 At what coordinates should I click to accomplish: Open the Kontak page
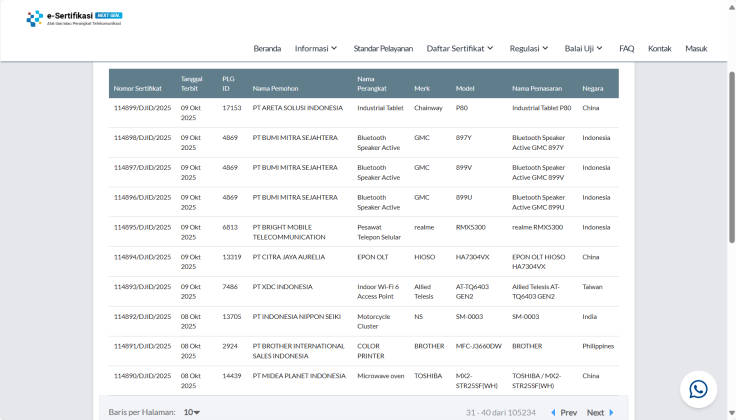pos(659,48)
